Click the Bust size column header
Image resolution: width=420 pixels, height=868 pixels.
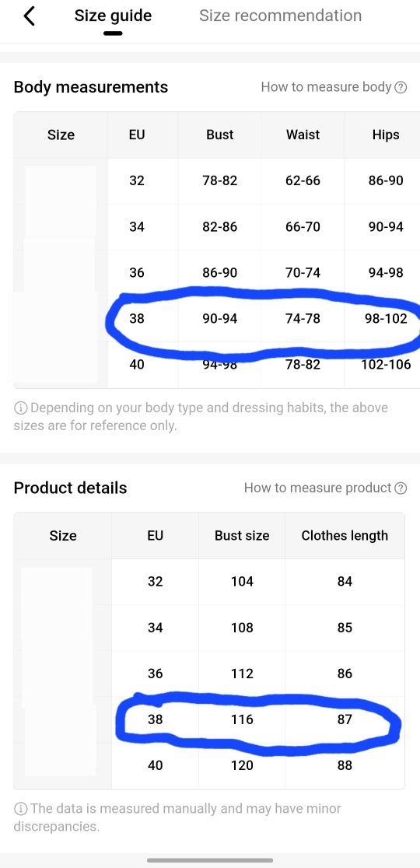242,536
